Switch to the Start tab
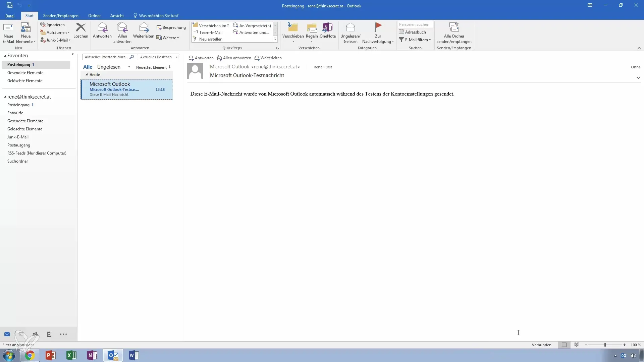Image resolution: width=644 pixels, height=362 pixels. (x=30, y=16)
